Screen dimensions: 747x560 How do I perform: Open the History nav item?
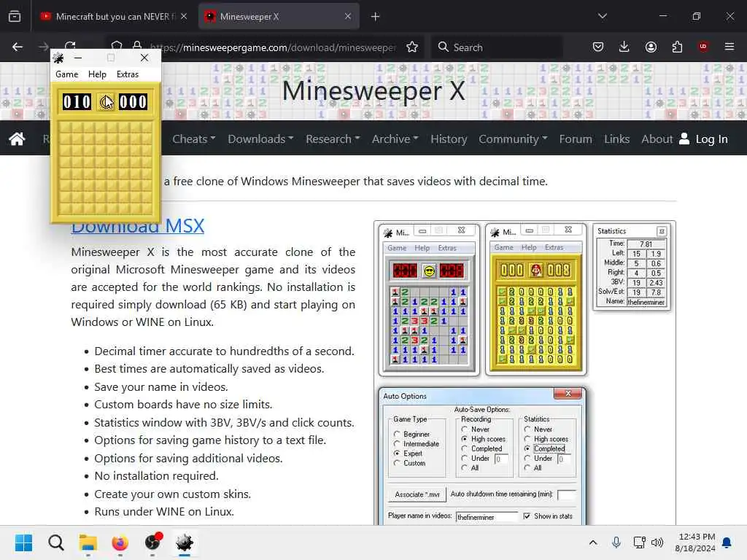pyautogui.click(x=449, y=139)
